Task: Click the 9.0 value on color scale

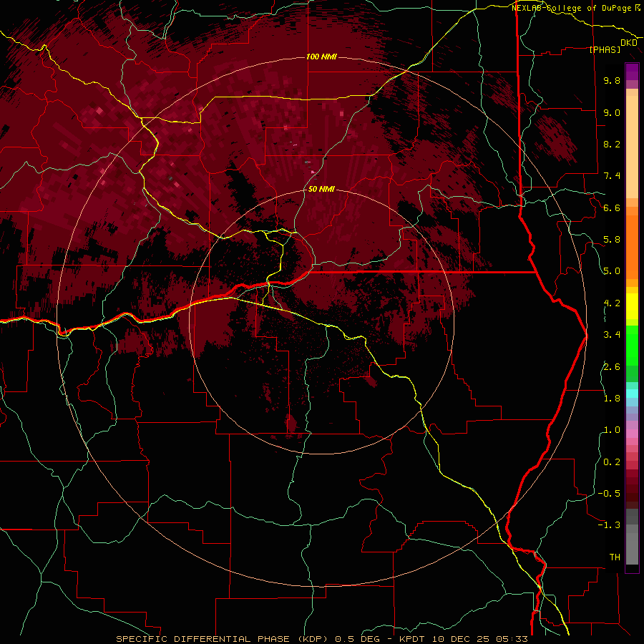Action: point(612,112)
